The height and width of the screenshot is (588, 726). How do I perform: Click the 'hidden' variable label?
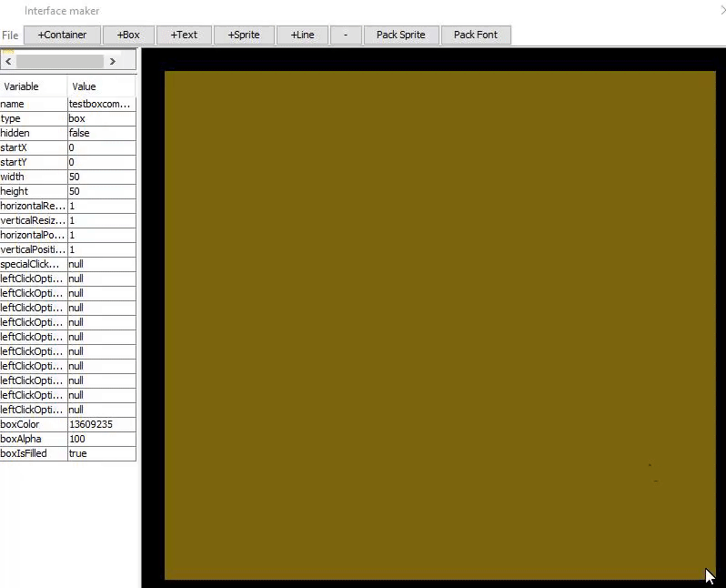[x=15, y=133]
